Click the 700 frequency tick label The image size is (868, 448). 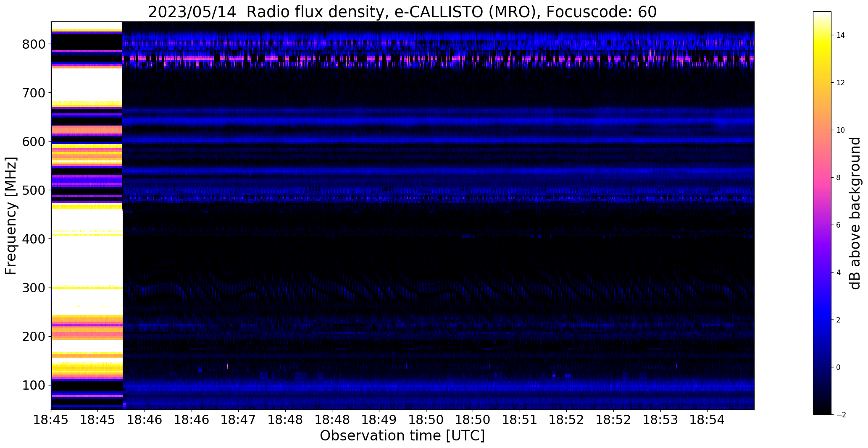click(34, 93)
